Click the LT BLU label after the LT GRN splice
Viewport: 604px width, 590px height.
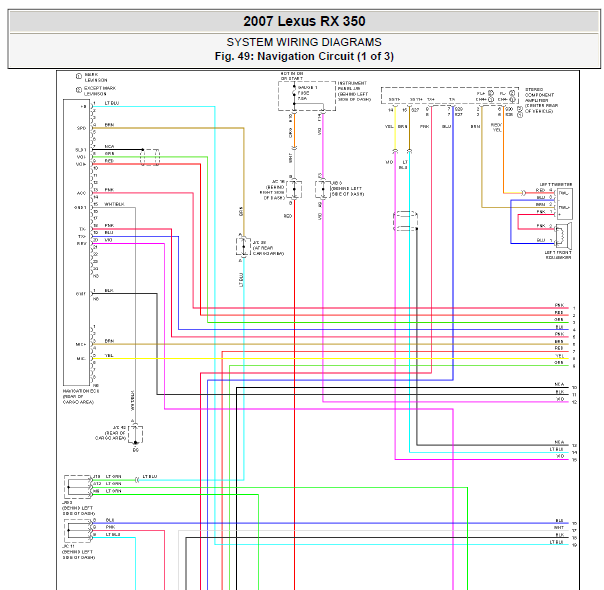tap(150, 477)
